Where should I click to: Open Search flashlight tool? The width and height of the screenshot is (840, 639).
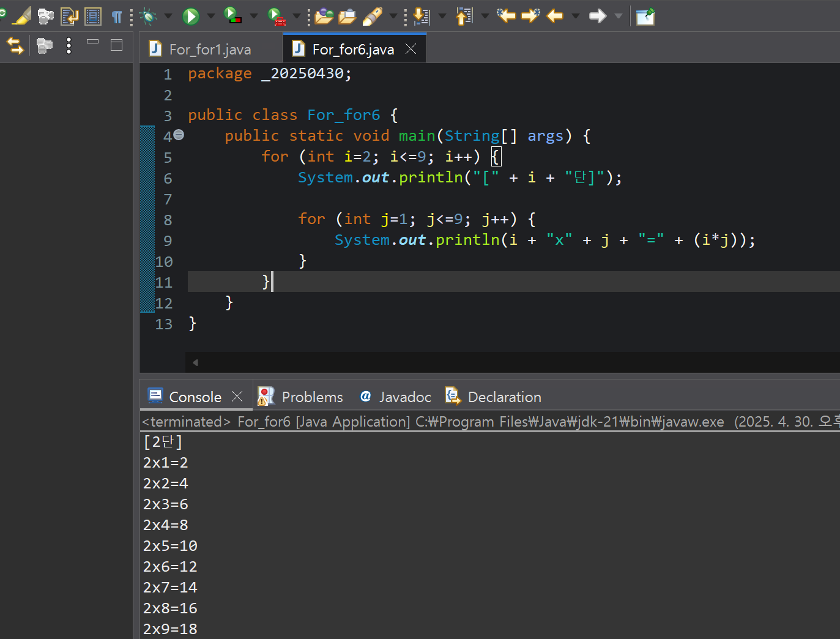pos(372,16)
